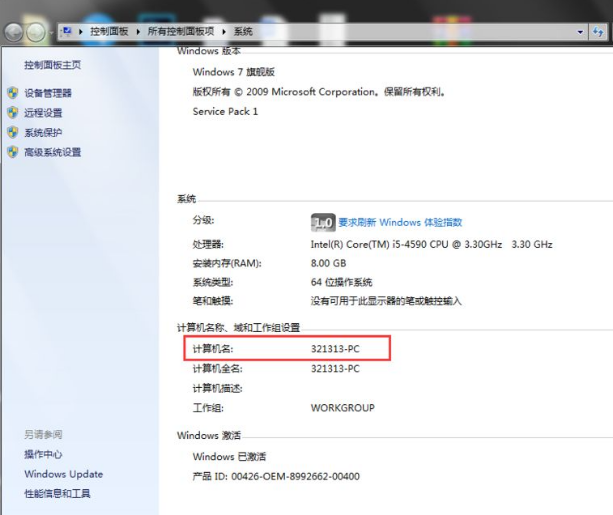Select 系统 breadcrumb item
Screen dimensions: 613x515
(x=243, y=31)
